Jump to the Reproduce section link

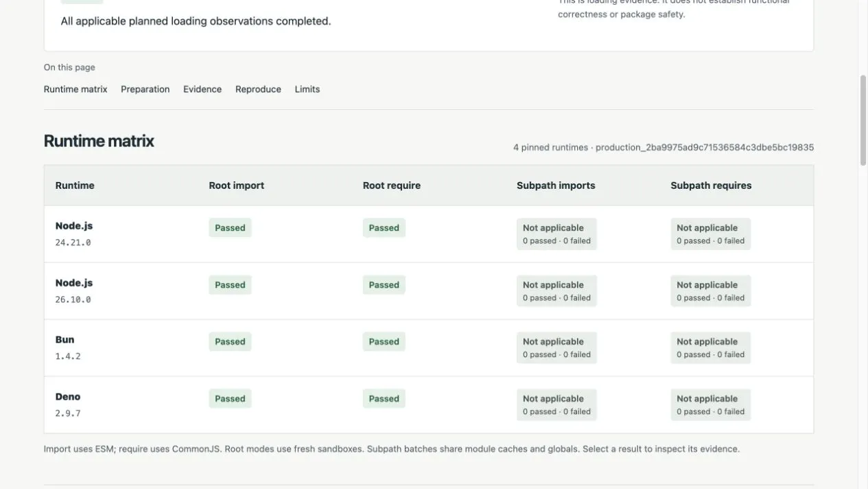coord(258,89)
